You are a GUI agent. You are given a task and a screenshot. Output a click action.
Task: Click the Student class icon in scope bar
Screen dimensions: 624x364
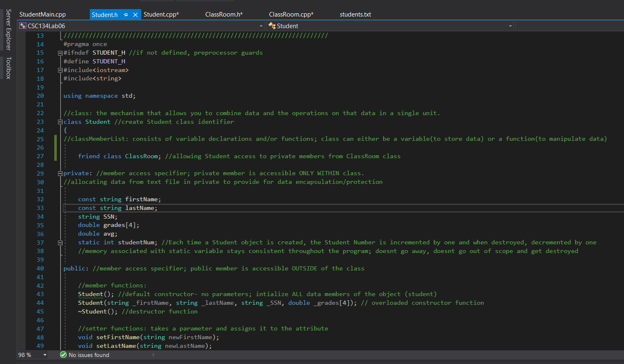coord(272,26)
